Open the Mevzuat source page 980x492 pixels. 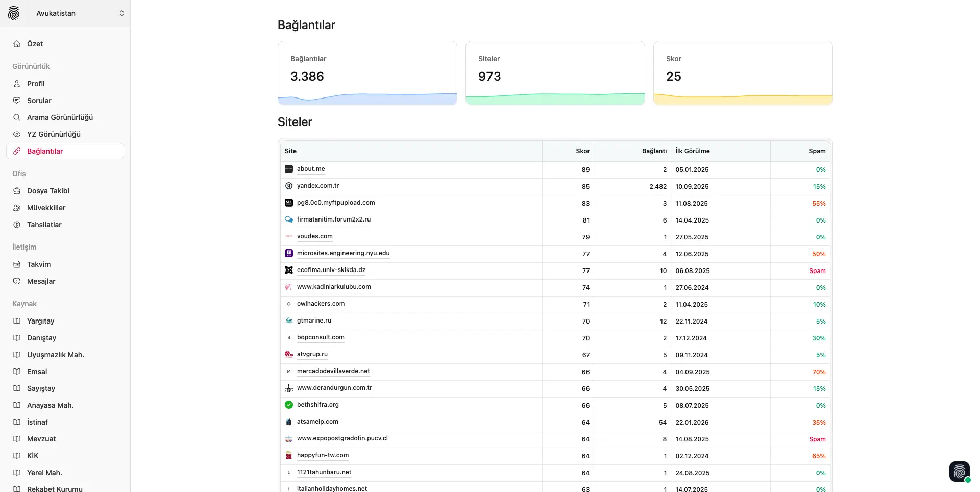tap(41, 439)
